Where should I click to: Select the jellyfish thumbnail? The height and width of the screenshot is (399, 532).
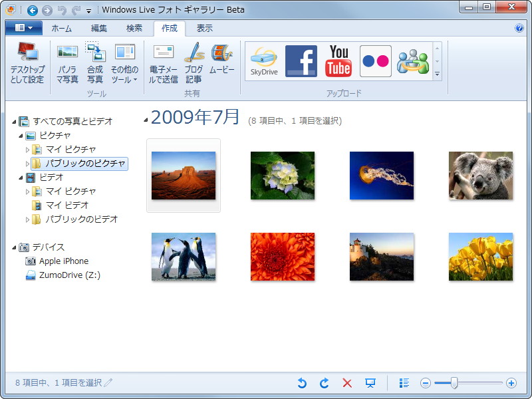pos(382,176)
